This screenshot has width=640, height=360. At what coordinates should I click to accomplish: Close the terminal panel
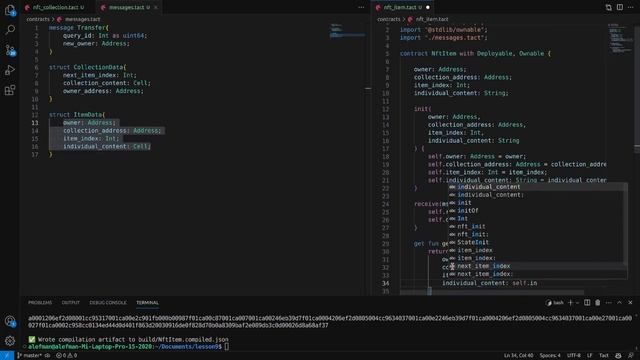(630, 302)
